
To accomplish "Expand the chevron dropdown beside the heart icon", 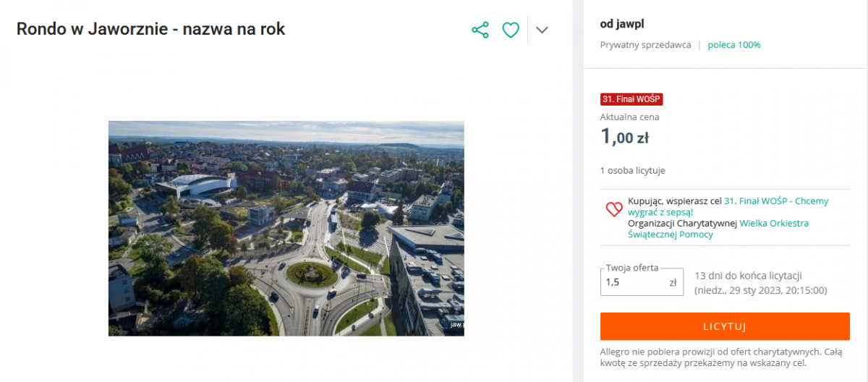I will pyautogui.click(x=542, y=30).
